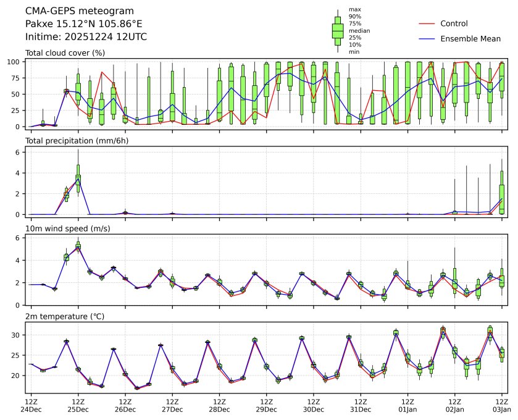The width and height of the screenshot is (518, 420).
Task: Click the 12Z 24Dec time axis label
Action: pyautogui.click(x=31, y=405)
